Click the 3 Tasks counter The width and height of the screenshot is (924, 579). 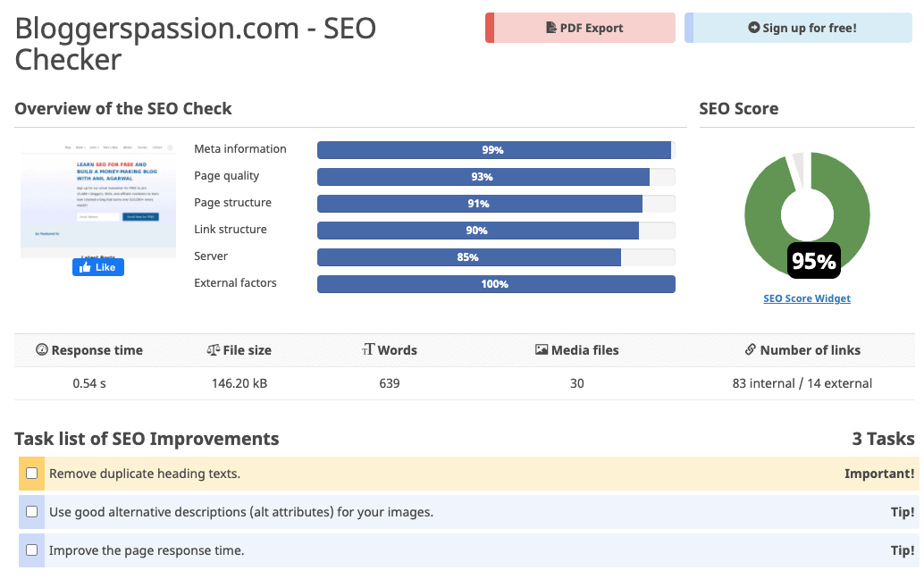(x=883, y=439)
